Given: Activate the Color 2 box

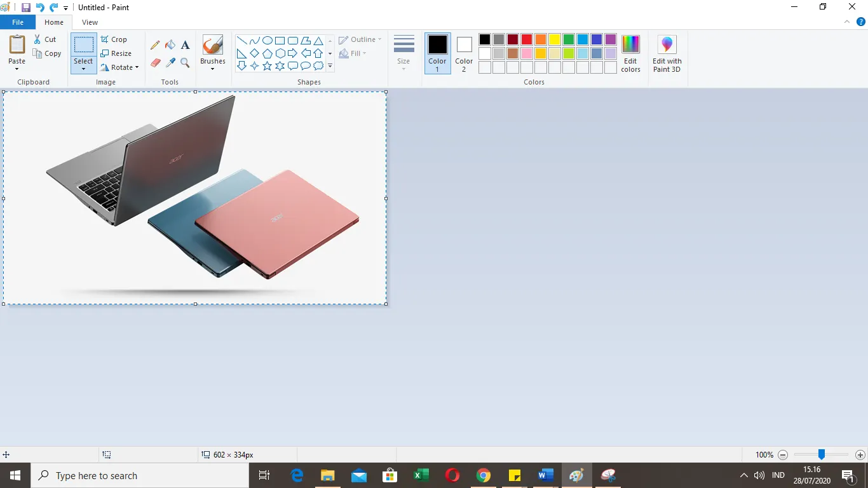Looking at the screenshot, I should coord(464,53).
